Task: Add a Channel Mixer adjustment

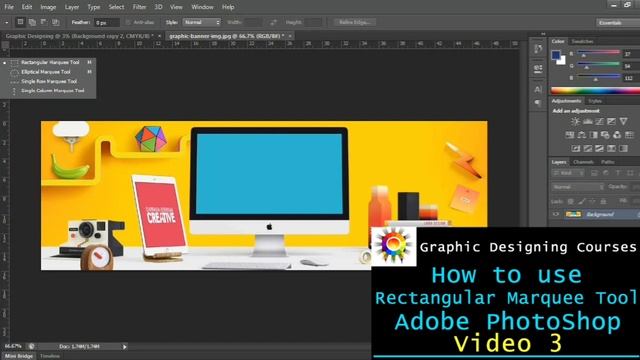Action: pos(617,135)
